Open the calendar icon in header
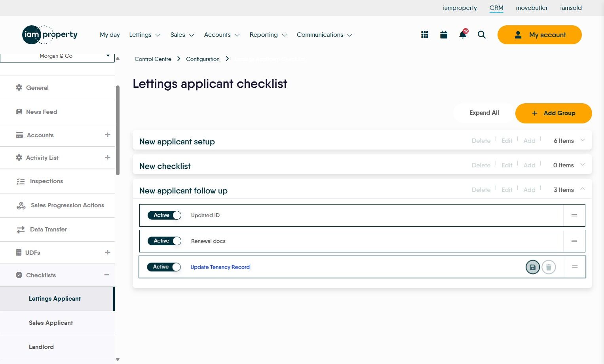604x364 pixels. [444, 35]
